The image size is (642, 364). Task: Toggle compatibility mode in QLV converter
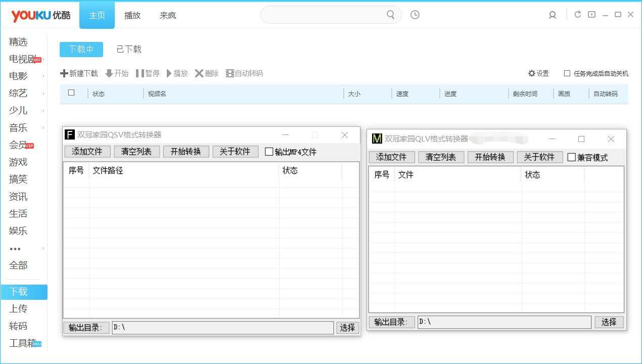(x=571, y=157)
